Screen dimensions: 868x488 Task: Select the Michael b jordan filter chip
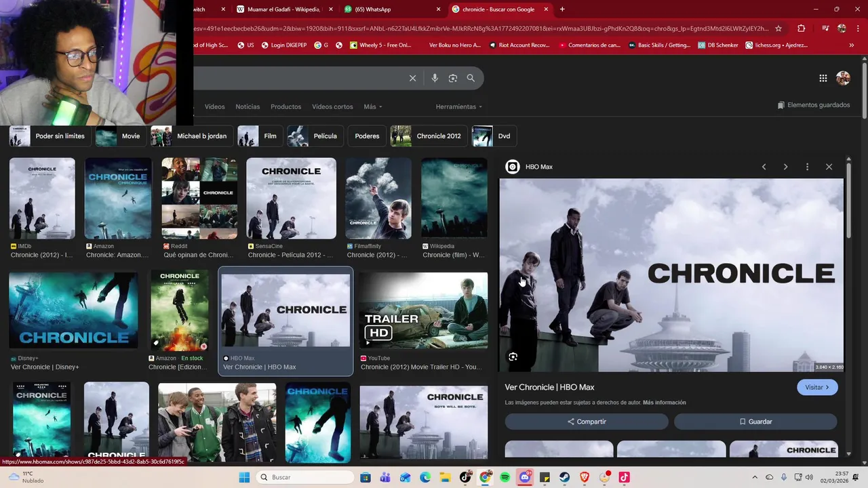192,136
